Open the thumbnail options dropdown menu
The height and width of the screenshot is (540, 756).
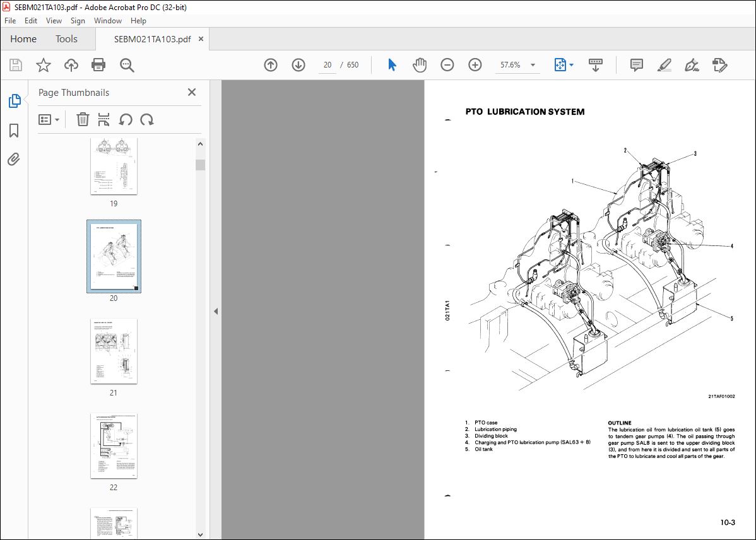(x=49, y=120)
